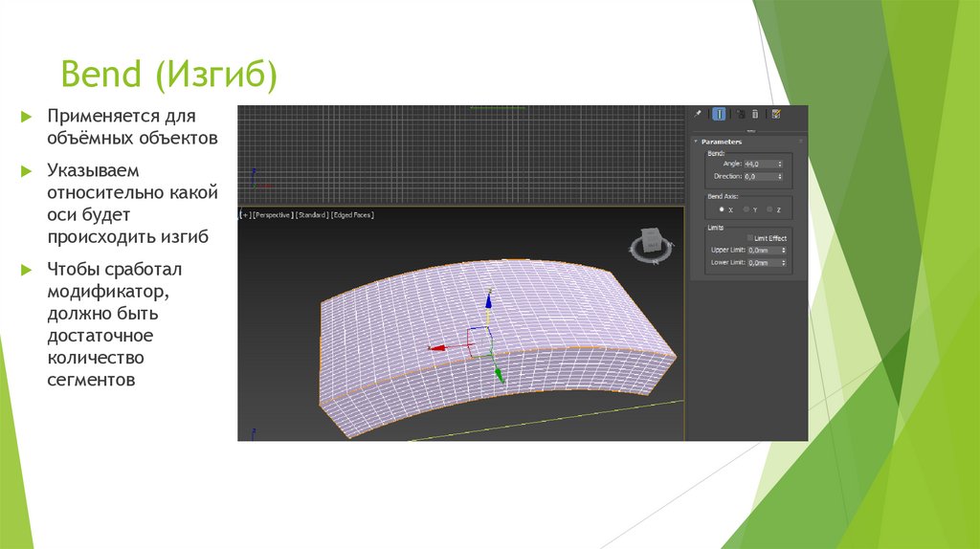The image size is (980, 549).
Task: Click the Angle spinner arrows
Action: (x=780, y=164)
